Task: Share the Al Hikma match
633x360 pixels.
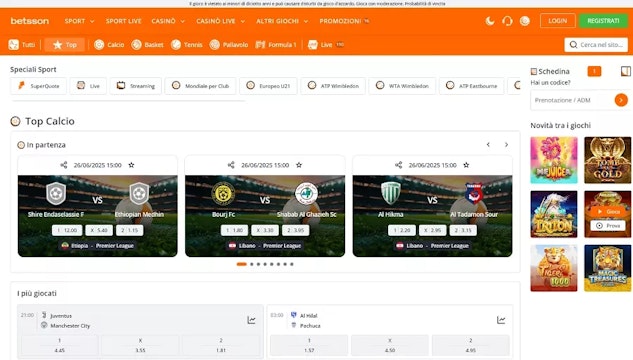Action: [398, 165]
